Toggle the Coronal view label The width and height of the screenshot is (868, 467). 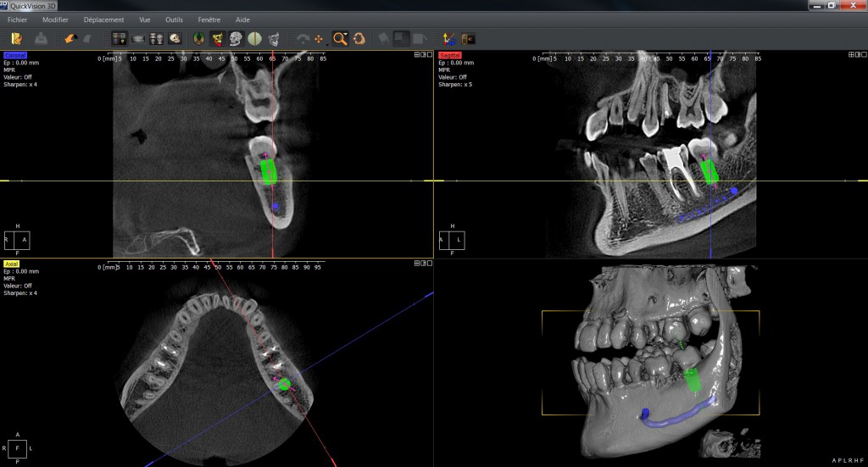pos(15,56)
